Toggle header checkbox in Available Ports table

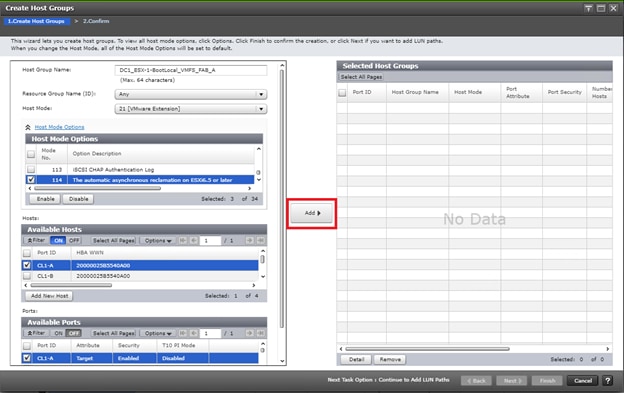tap(27, 346)
